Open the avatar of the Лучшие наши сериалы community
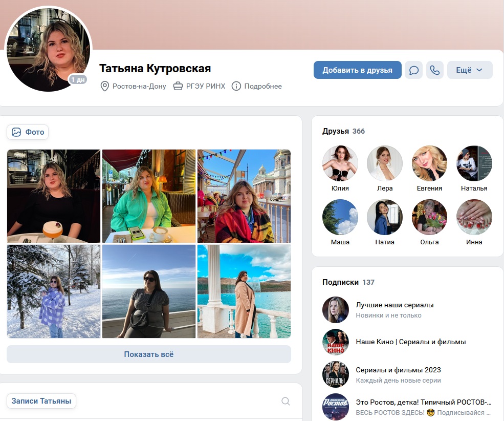This screenshot has width=504, height=421. click(335, 310)
